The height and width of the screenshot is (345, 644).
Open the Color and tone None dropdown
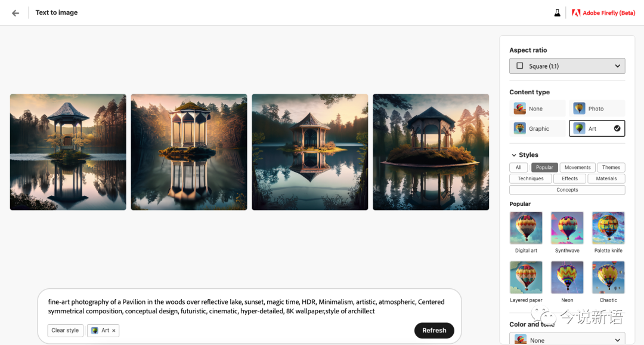(x=567, y=339)
